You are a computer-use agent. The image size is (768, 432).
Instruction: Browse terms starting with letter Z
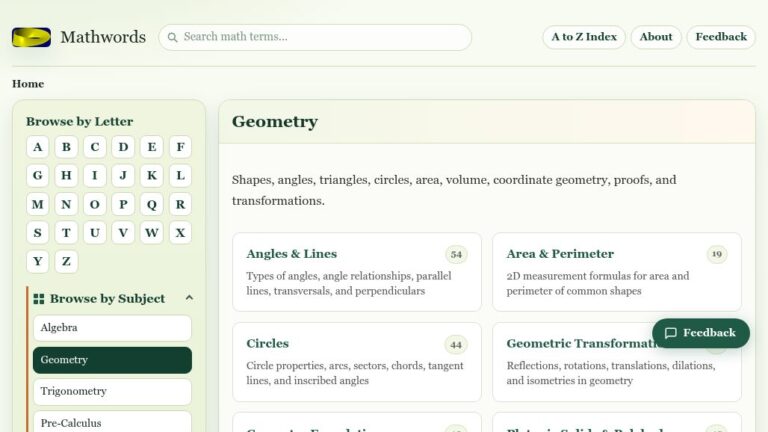66,262
